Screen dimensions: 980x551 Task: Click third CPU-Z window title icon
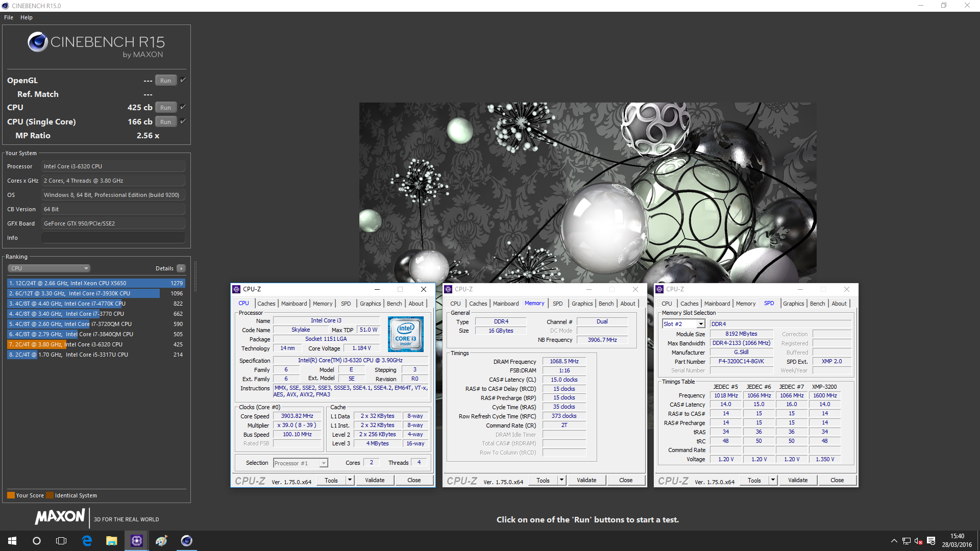pyautogui.click(x=659, y=289)
